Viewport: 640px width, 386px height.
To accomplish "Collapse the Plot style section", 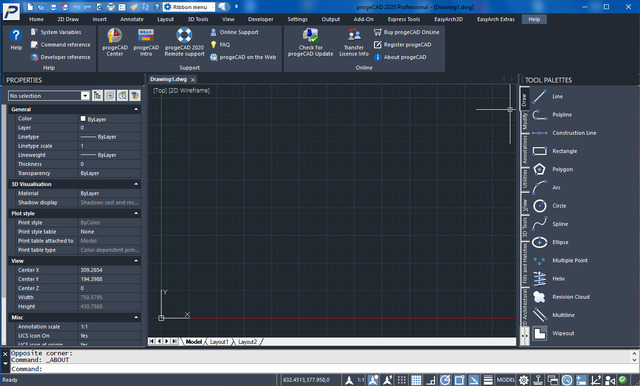I will point(136,213).
